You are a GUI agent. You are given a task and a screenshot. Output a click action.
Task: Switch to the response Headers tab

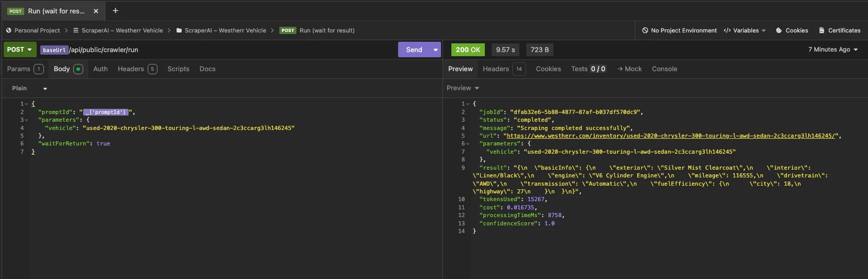click(x=504, y=69)
